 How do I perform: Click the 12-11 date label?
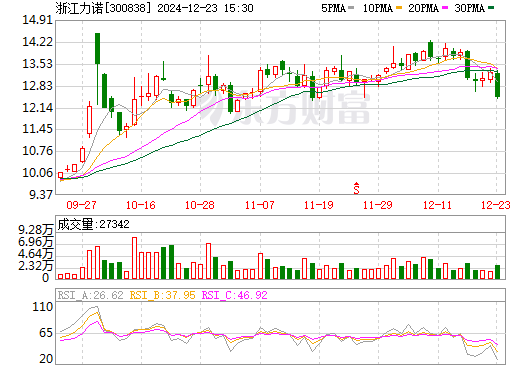tap(437, 205)
